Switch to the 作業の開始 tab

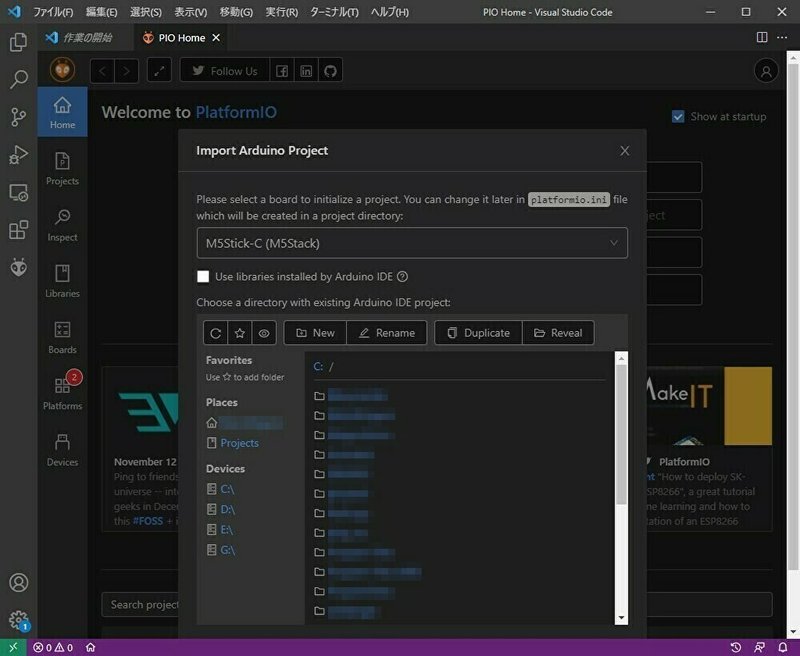tap(90, 38)
